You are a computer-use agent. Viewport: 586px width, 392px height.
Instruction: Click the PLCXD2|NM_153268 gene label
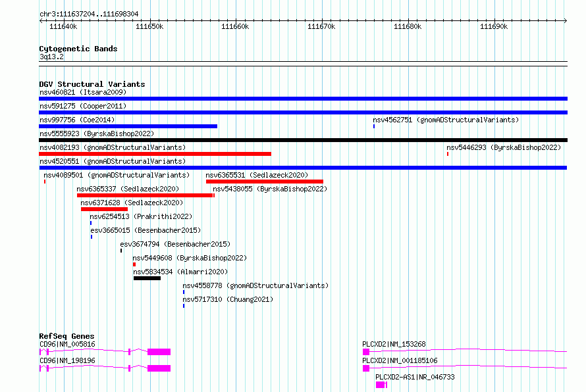394,344
